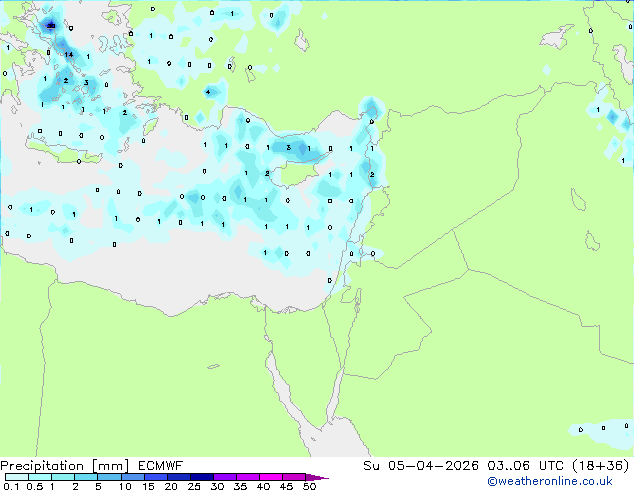This screenshot has width=634, height=490.
Task: Click the legend arrow tip beyond 50
Action: pyautogui.click(x=318, y=477)
